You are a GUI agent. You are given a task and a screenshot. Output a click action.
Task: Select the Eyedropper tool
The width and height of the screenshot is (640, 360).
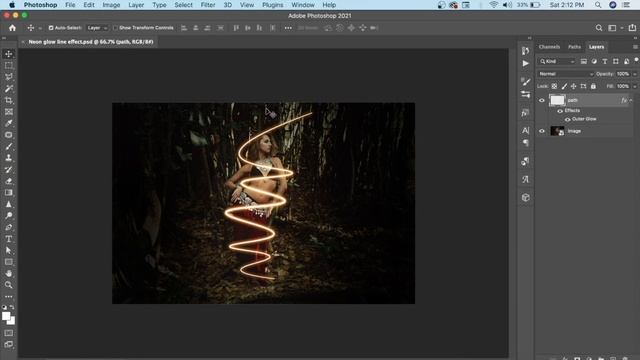point(9,123)
